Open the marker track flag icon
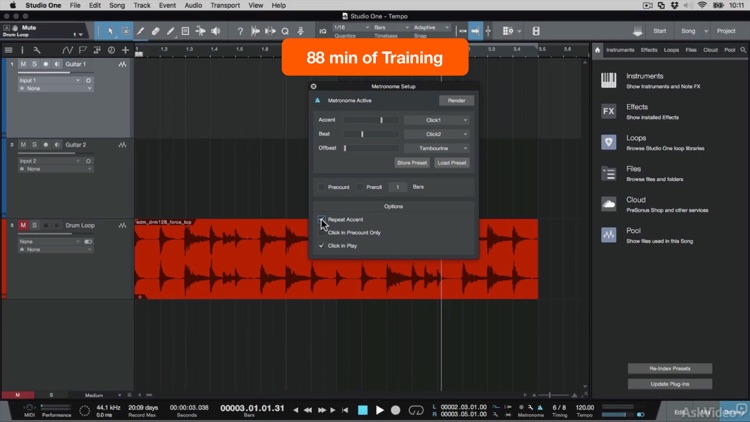Image resolution: width=750 pixels, height=422 pixels. tap(83, 50)
